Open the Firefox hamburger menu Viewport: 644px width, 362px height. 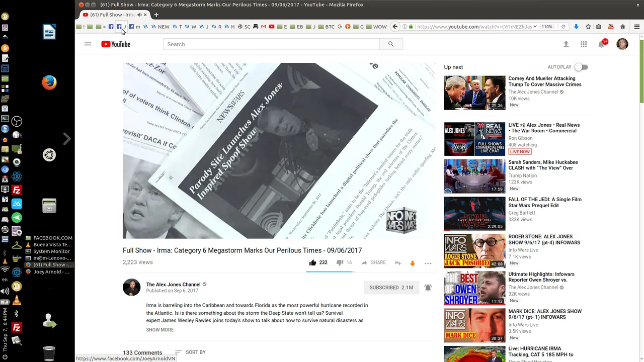(x=636, y=27)
